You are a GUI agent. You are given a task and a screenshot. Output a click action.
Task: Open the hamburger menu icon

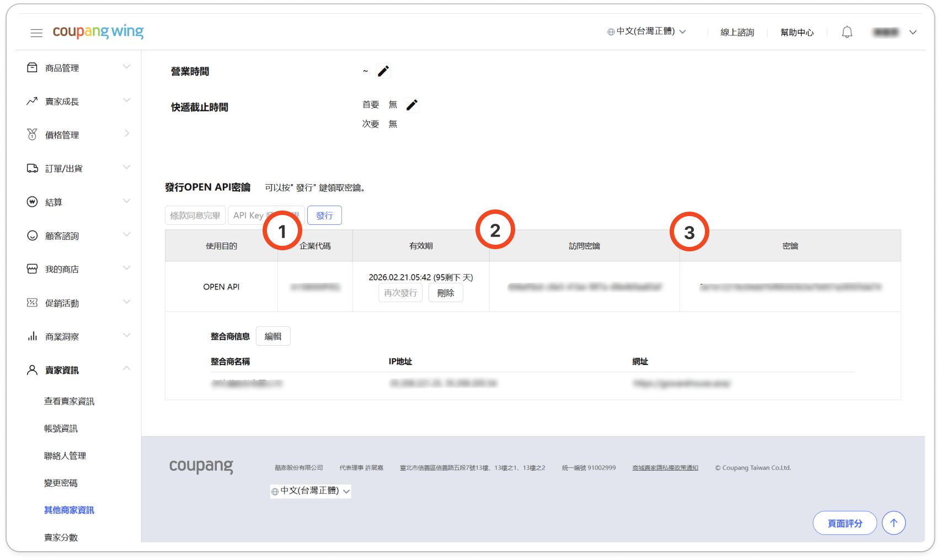pyautogui.click(x=36, y=33)
